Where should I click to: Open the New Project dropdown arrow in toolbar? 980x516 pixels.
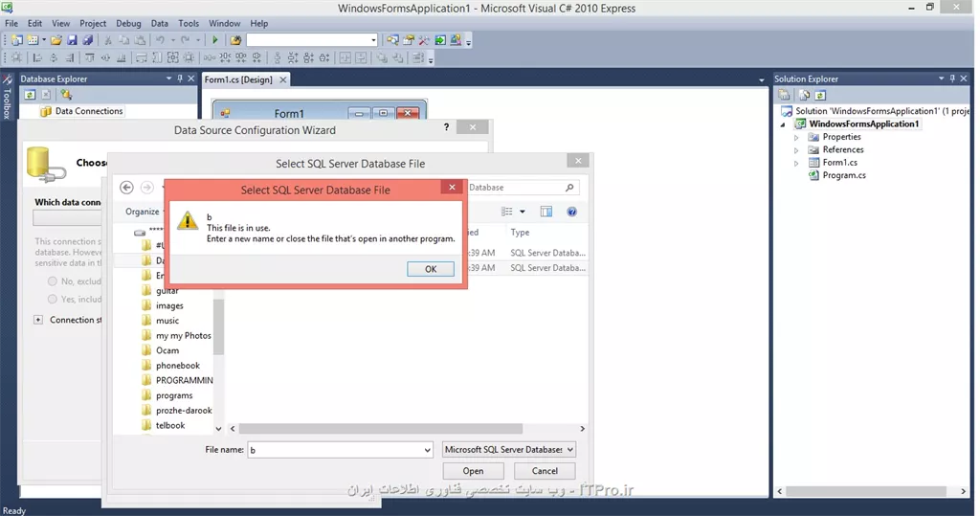[44, 40]
